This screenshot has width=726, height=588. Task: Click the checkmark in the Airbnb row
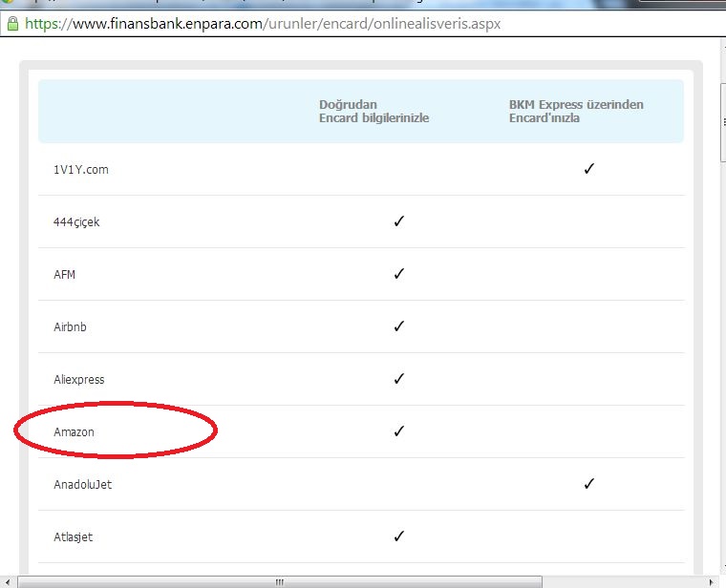pos(398,326)
